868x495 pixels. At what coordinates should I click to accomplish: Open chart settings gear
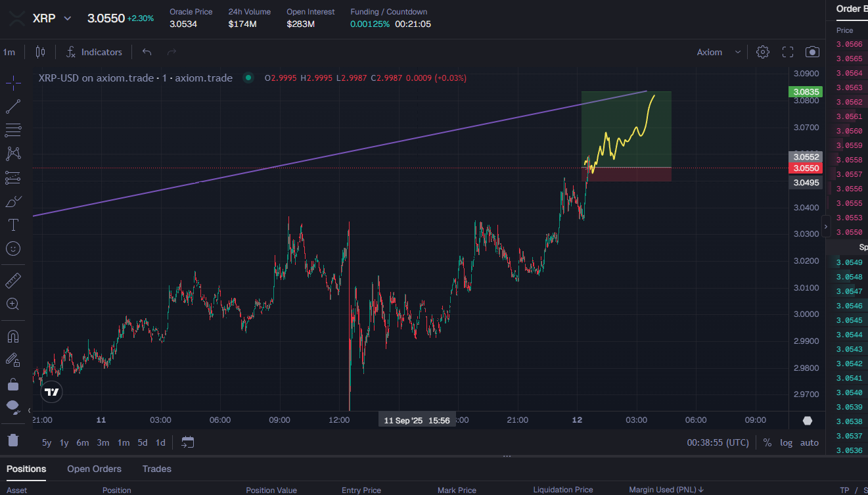(762, 52)
